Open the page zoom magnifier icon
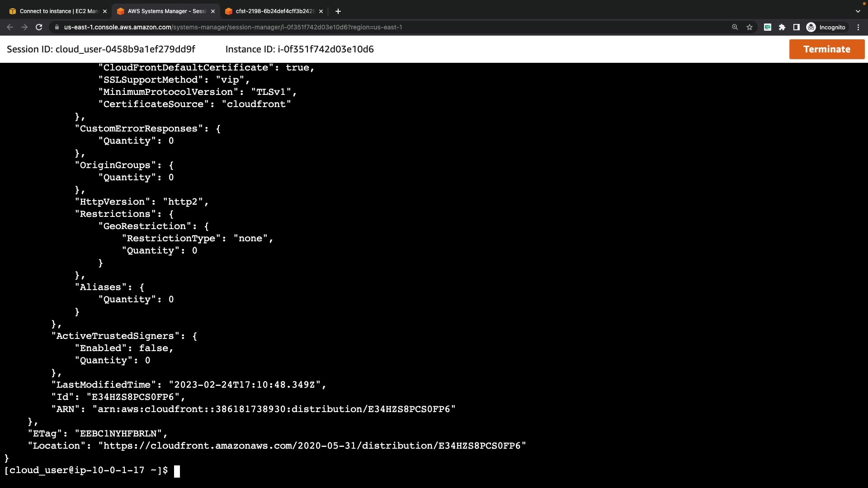 click(735, 27)
